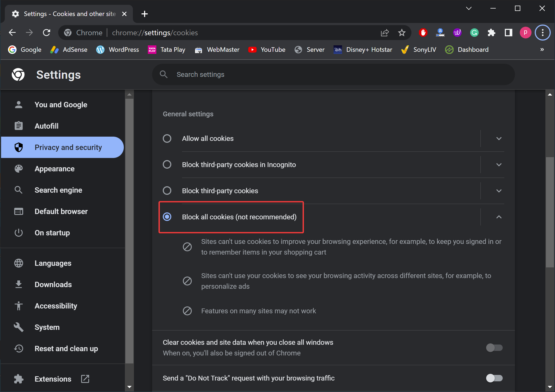Open the Extensions sidebar link
Screen dimensions: 555x392
pos(62,379)
